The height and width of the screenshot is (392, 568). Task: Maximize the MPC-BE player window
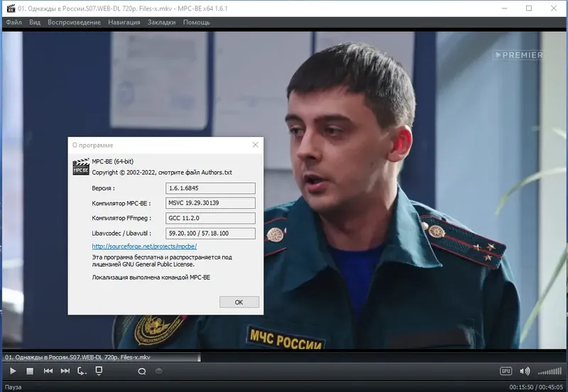[x=529, y=8]
